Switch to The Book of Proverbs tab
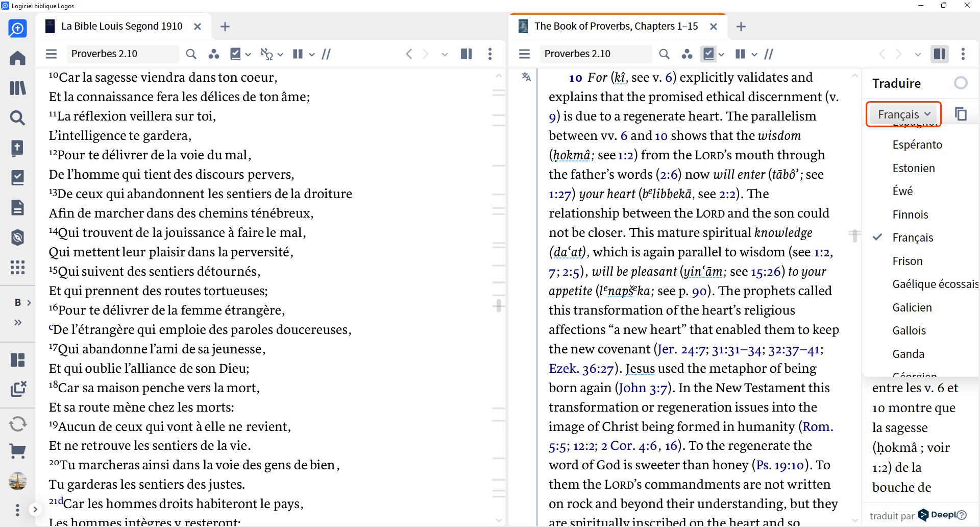980x527 pixels. coord(616,27)
